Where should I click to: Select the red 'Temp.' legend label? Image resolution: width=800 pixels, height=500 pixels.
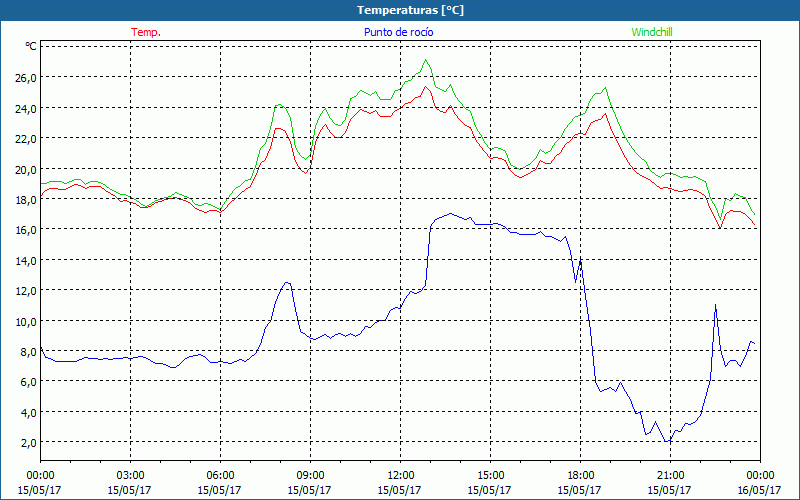146,32
